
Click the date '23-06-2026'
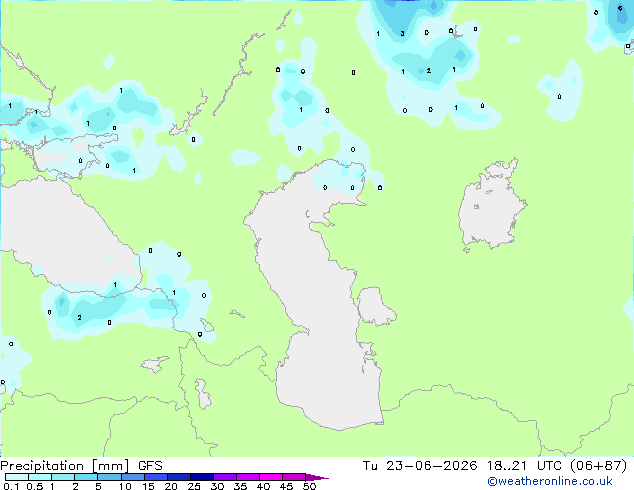coord(431,466)
